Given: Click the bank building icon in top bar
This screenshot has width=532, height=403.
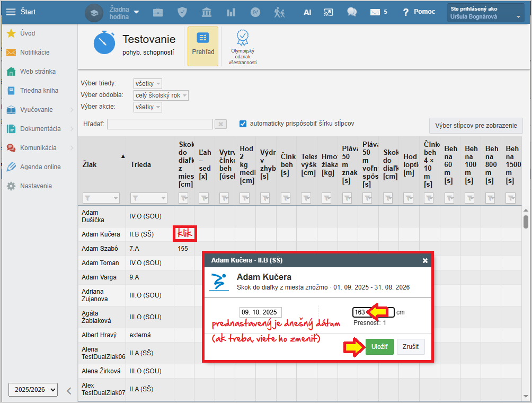Looking at the screenshot, I should tap(207, 12).
